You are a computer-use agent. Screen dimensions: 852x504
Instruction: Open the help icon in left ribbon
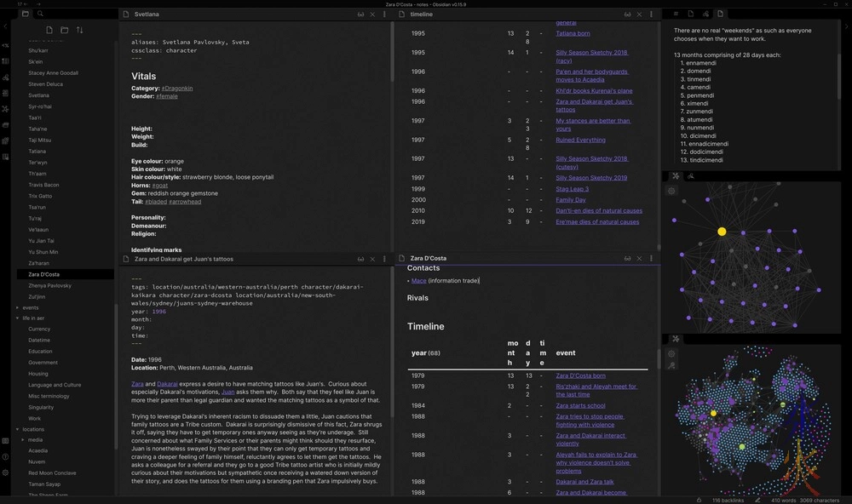5,456
